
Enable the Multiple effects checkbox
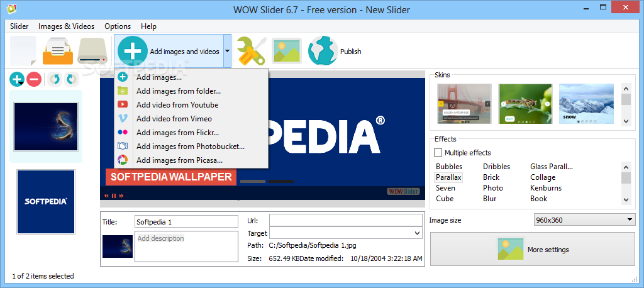click(438, 153)
